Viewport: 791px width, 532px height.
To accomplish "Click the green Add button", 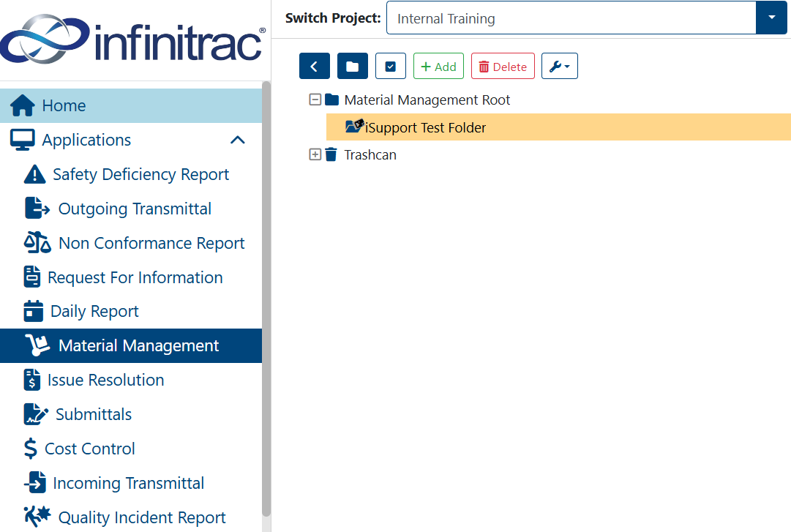I will click(x=438, y=66).
